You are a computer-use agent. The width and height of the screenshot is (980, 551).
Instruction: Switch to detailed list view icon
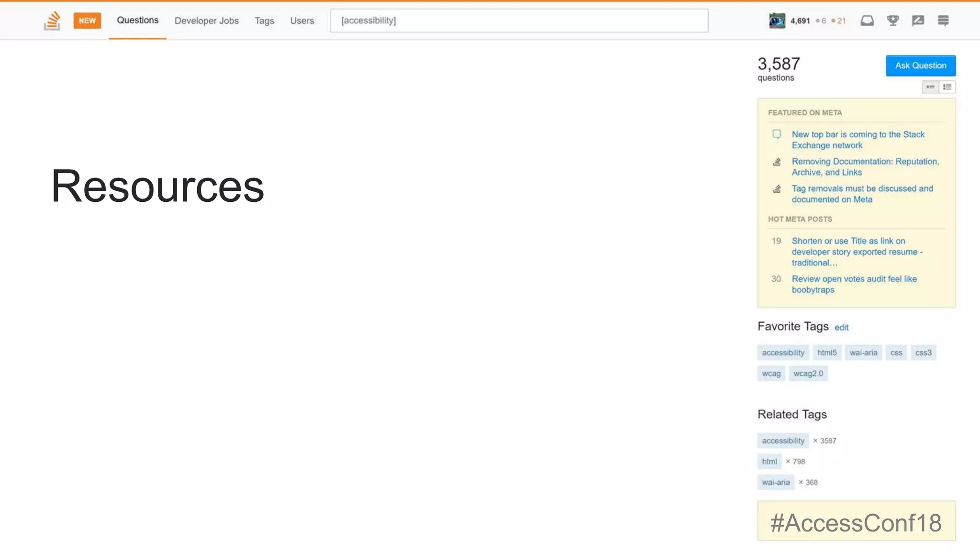[947, 87]
